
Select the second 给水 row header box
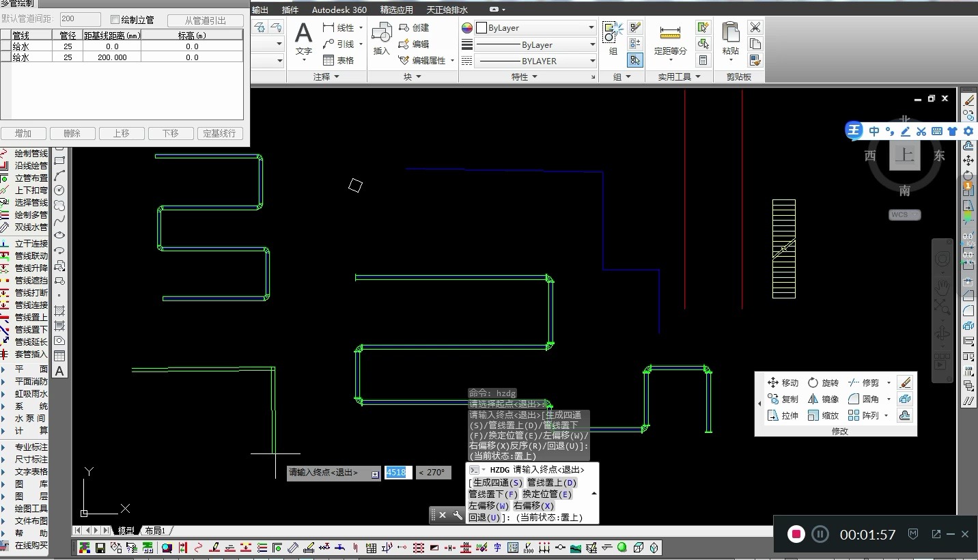click(5, 57)
